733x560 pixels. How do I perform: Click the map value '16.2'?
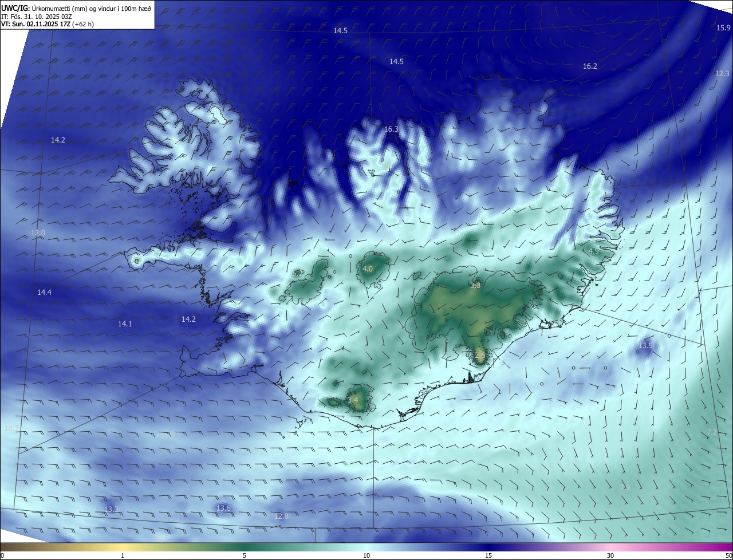click(590, 66)
